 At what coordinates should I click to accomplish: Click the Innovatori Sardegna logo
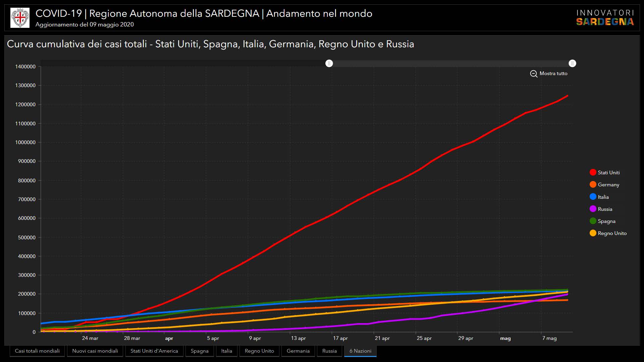pos(605,18)
